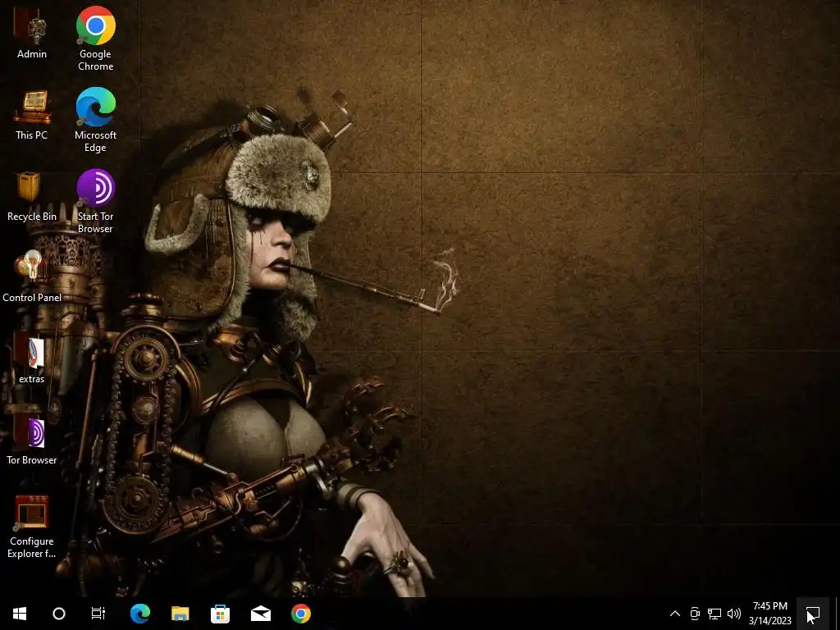Image resolution: width=840 pixels, height=630 pixels.
Task: Launch Google Chrome from the taskbar
Action: [301, 614]
